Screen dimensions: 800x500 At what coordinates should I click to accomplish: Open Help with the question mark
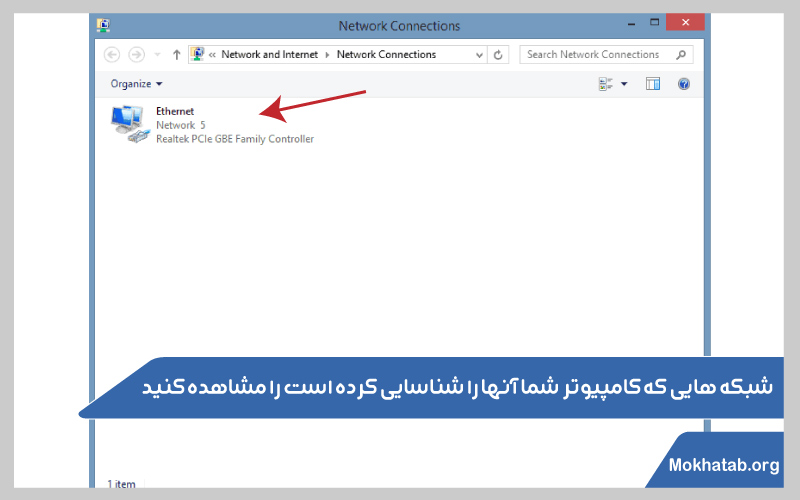coord(684,84)
